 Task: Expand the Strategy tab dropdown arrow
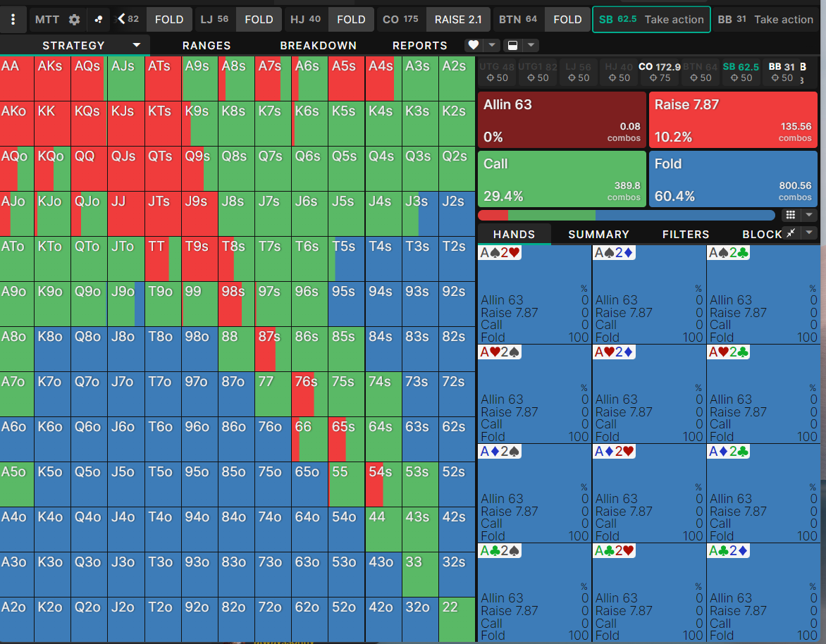coord(137,45)
